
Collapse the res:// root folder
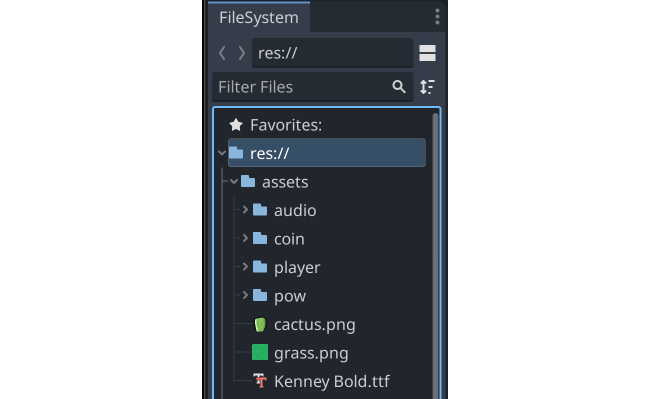click(x=222, y=153)
